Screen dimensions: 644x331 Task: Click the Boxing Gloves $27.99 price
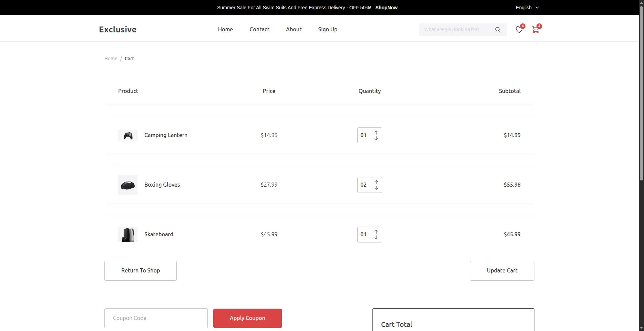click(269, 185)
